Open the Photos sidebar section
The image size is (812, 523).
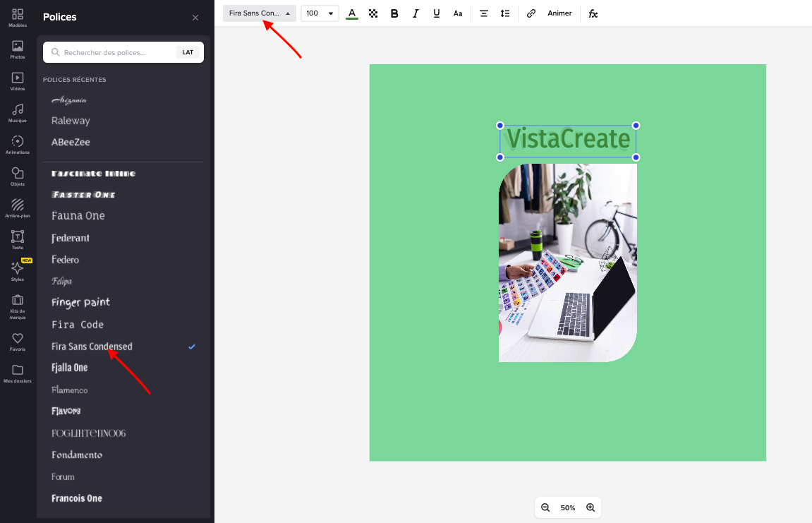(x=18, y=50)
